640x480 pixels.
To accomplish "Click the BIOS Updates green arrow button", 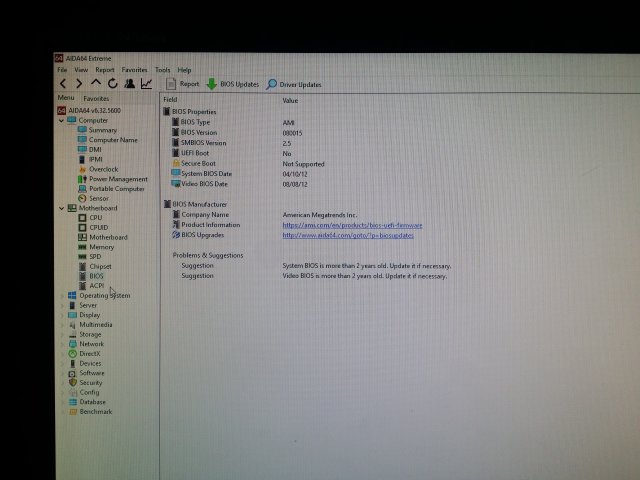I will 232,85.
